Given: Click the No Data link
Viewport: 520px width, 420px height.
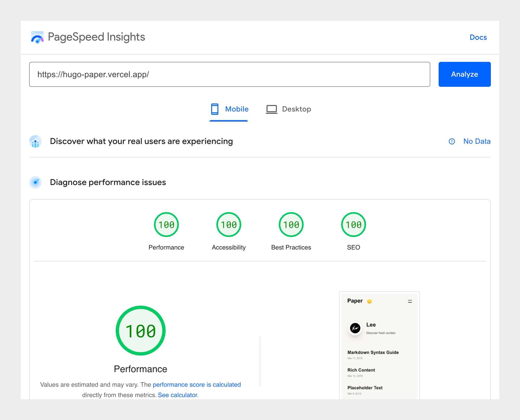Looking at the screenshot, I should point(477,141).
